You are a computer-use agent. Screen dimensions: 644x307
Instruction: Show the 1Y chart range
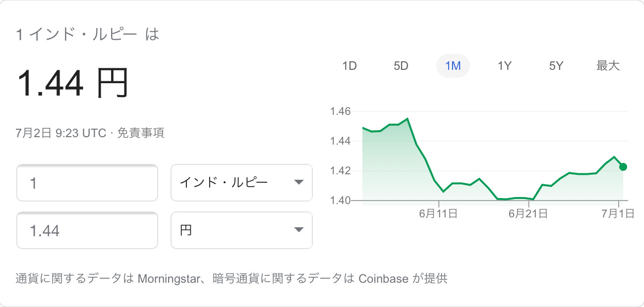504,66
